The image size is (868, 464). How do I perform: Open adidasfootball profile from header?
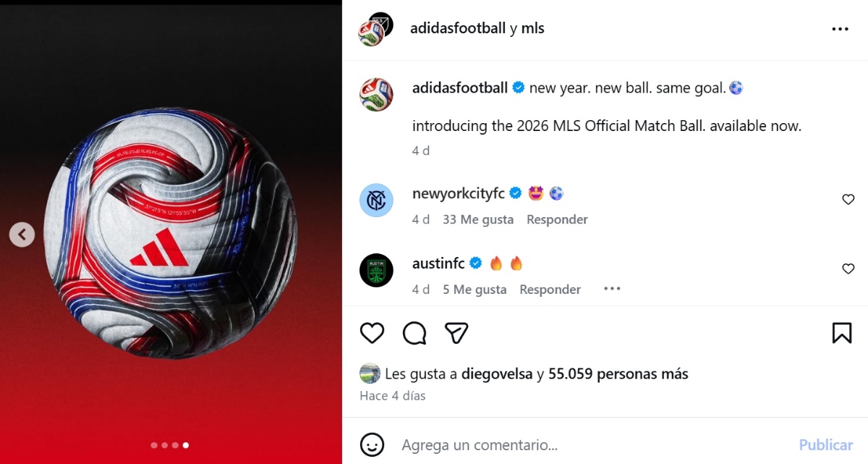[458, 28]
